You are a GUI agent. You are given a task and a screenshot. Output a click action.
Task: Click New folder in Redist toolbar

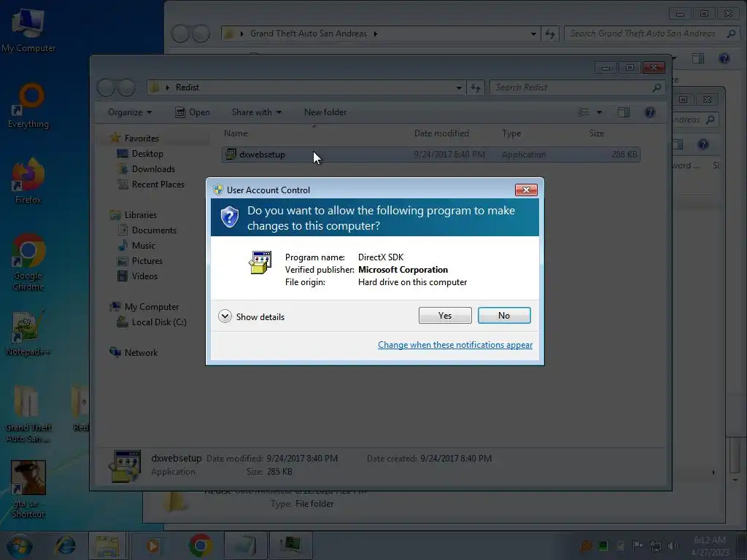[x=325, y=112]
